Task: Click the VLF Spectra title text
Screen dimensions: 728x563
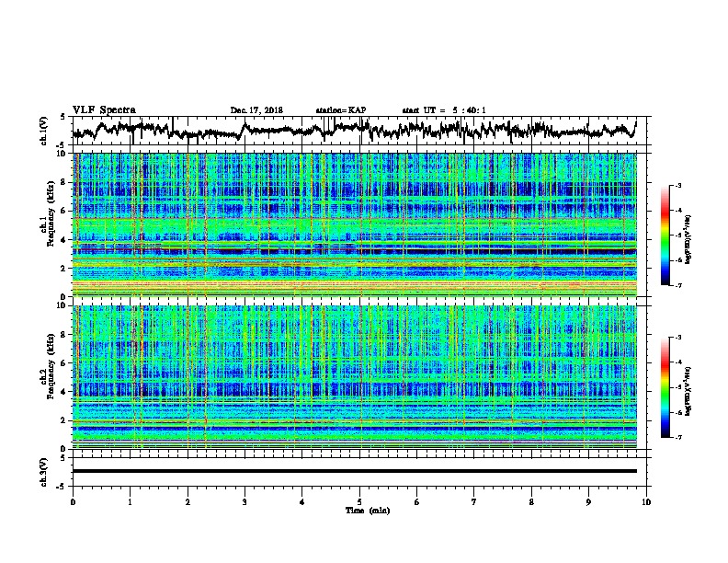Action: point(104,110)
